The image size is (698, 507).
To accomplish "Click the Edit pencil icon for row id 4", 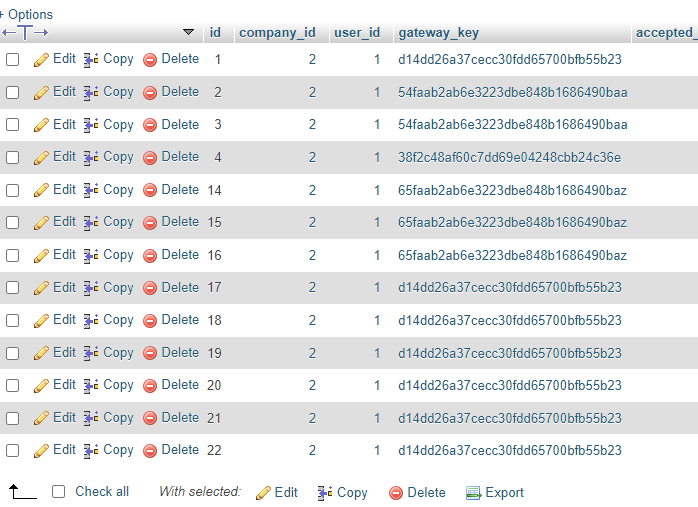I will coord(41,158).
